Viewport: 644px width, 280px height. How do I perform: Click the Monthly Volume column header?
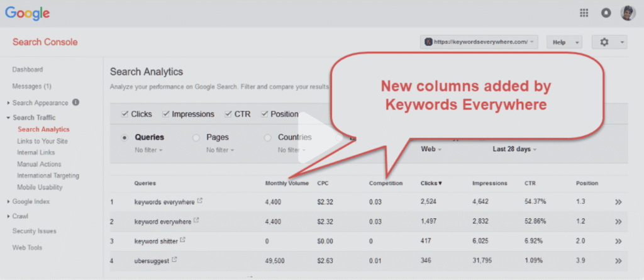pos(287,183)
